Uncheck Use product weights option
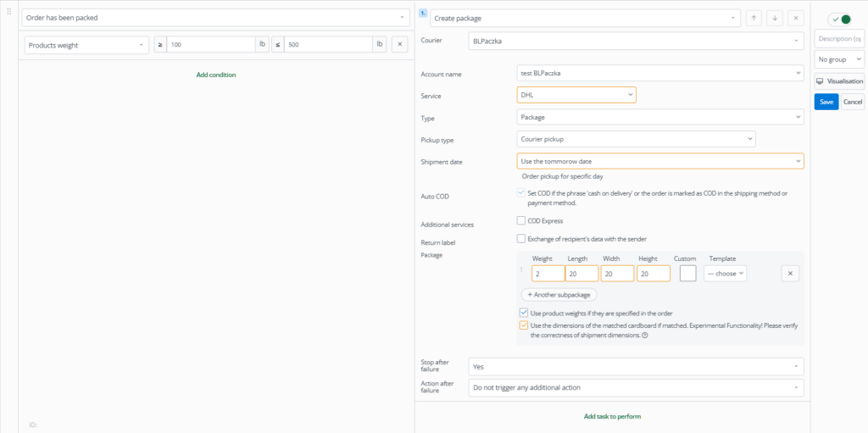 coord(524,313)
